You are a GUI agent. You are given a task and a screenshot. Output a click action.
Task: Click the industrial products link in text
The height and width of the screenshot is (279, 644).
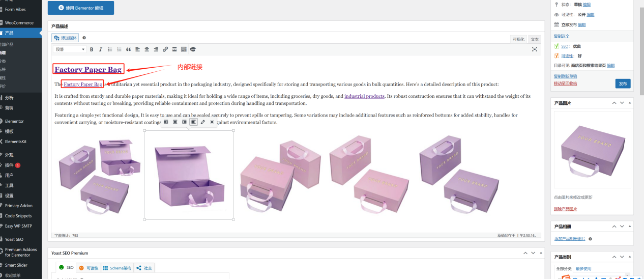click(364, 96)
